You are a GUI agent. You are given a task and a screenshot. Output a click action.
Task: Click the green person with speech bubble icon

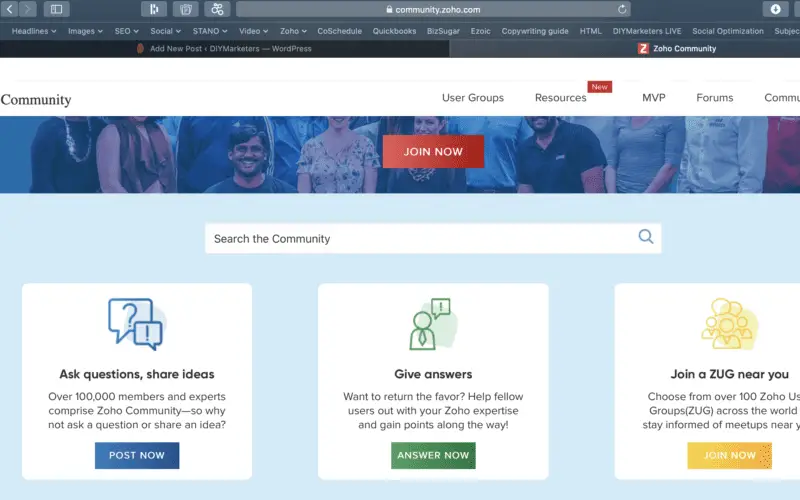click(x=432, y=324)
